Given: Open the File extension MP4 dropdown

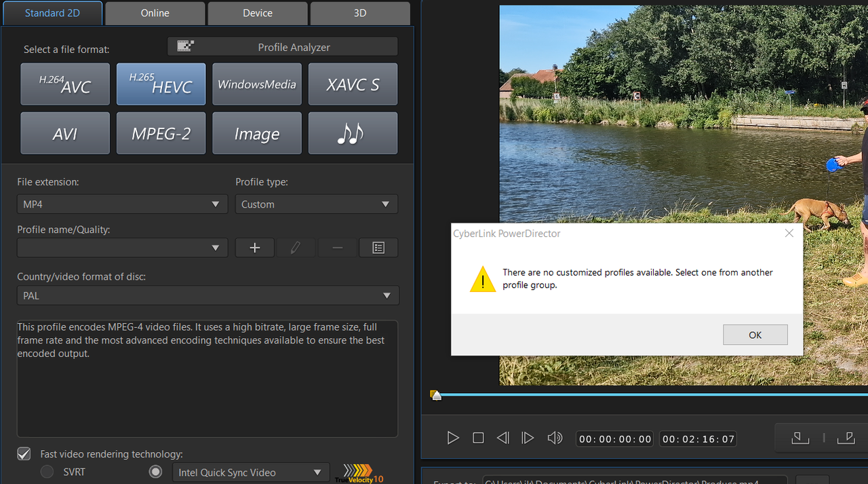Looking at the screenshot, I should click(x=122, y=204).
